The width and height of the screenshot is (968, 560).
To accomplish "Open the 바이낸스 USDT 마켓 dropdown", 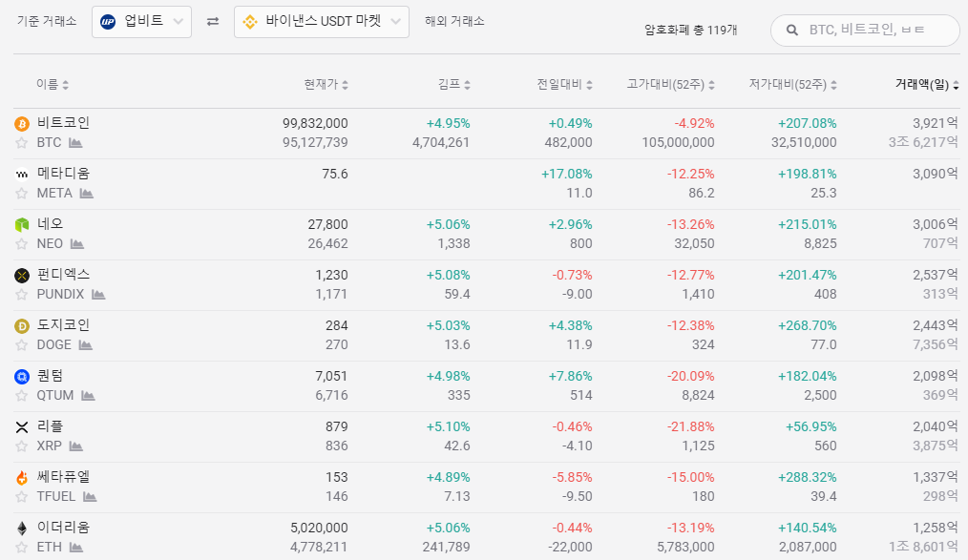I will point(321,22).
